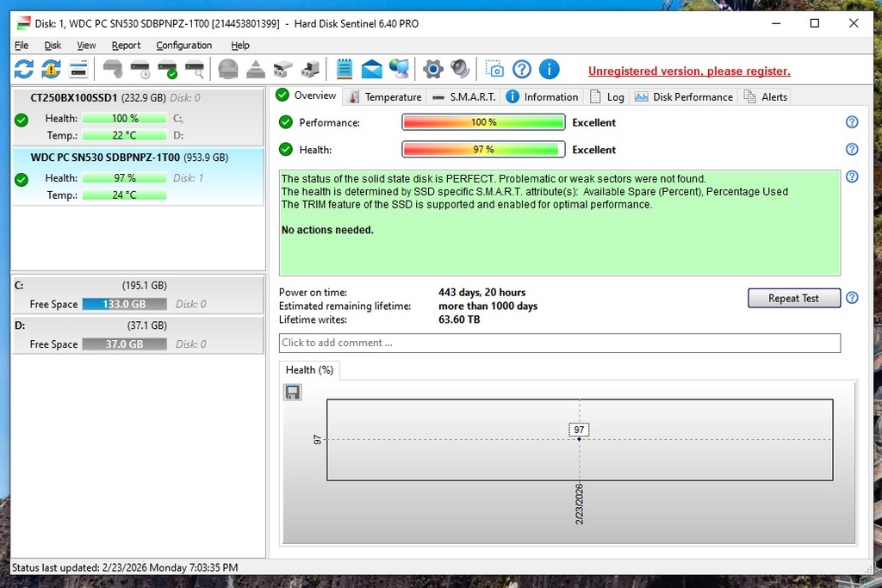Screen dimensions: 882x588
Task: Click help icon next to Repeat Test
Action: (852, 298)
